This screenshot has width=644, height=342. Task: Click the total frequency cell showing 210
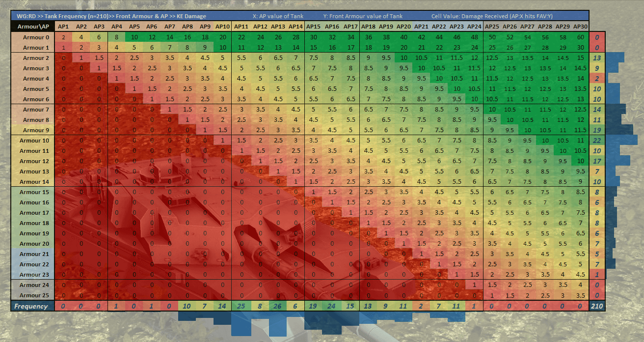pos(597,306)
